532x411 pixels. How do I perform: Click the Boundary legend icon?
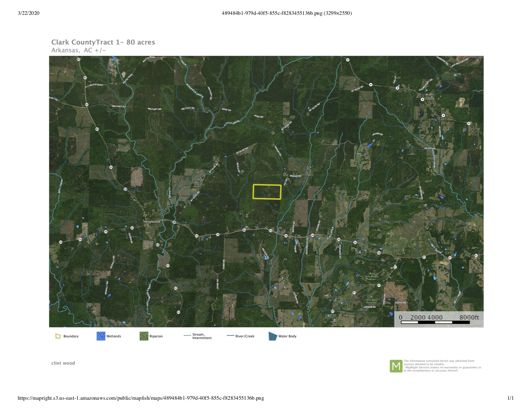[x=58, y=336]
